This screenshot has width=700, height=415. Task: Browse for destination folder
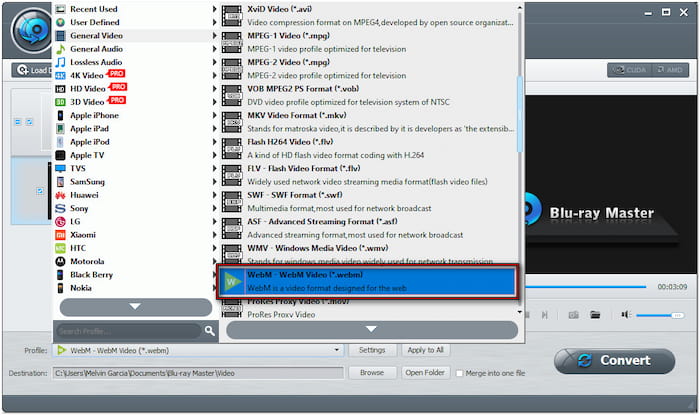[x=372, y=373]
